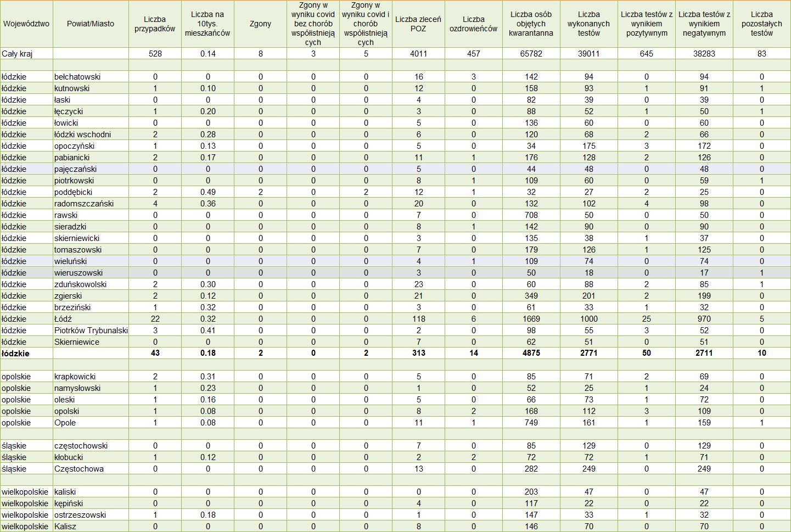This screenshot has width=791, height=532.
Task: Select the 'Województwo' column header
Action: tap(26, 24)
